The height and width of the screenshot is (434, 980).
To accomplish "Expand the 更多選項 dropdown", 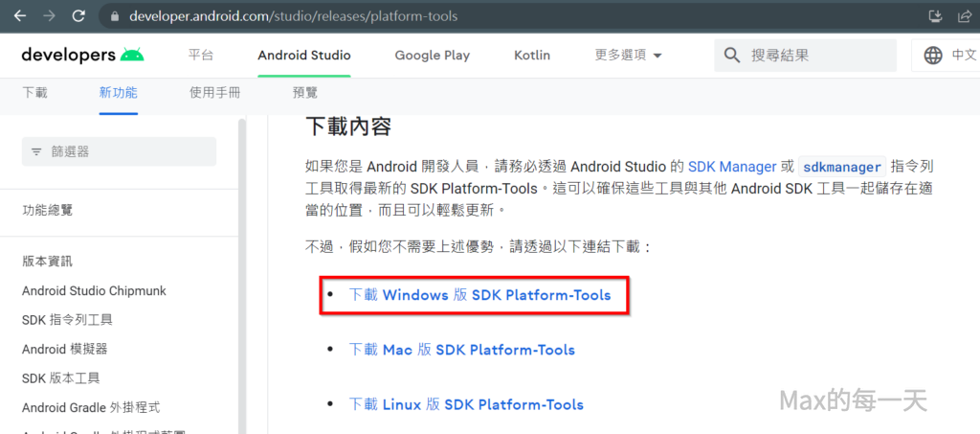I will (x=628, y=55).
